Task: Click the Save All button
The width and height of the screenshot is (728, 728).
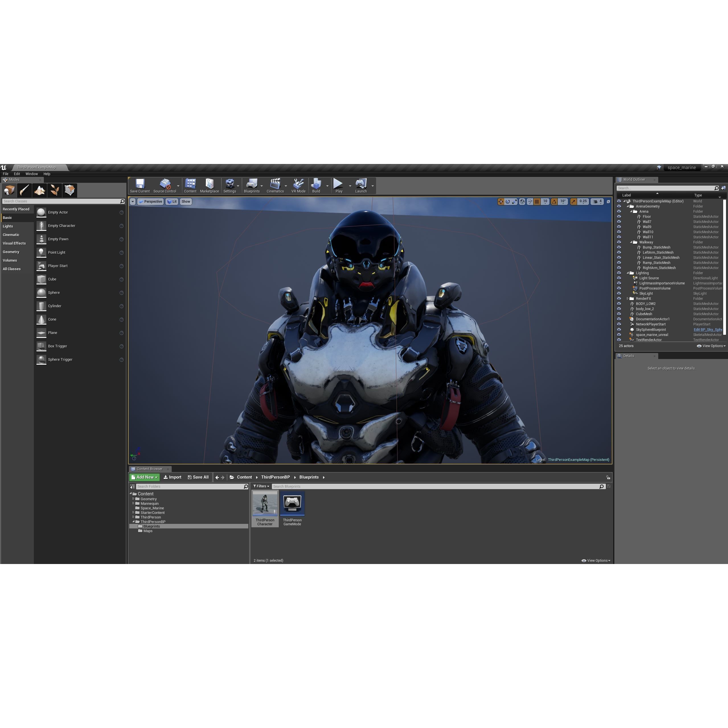Action: [198, 477]
